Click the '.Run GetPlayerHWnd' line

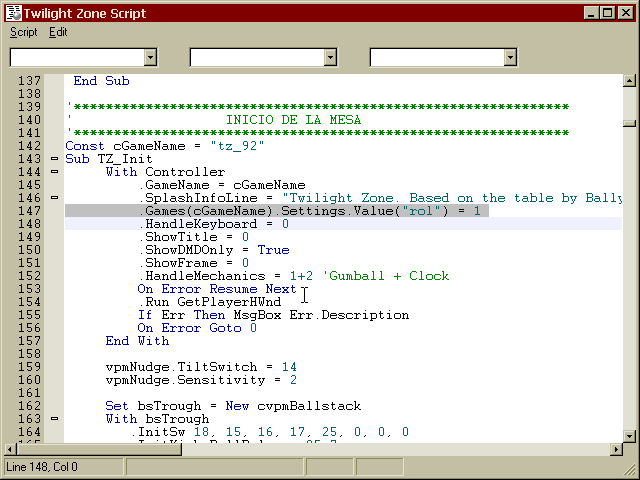click(x=210, y=302)
